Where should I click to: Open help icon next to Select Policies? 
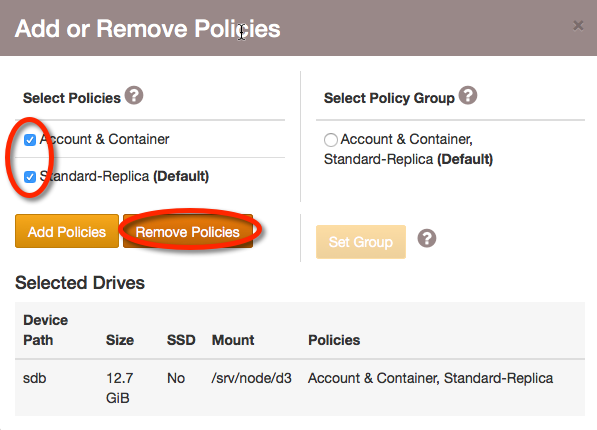click(134, 96)
